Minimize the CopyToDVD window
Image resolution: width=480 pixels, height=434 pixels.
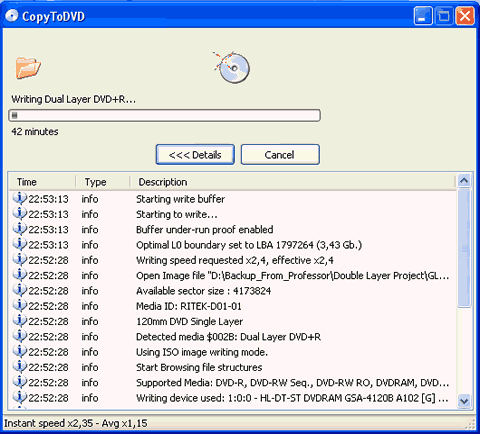click(x=423, y=16)
